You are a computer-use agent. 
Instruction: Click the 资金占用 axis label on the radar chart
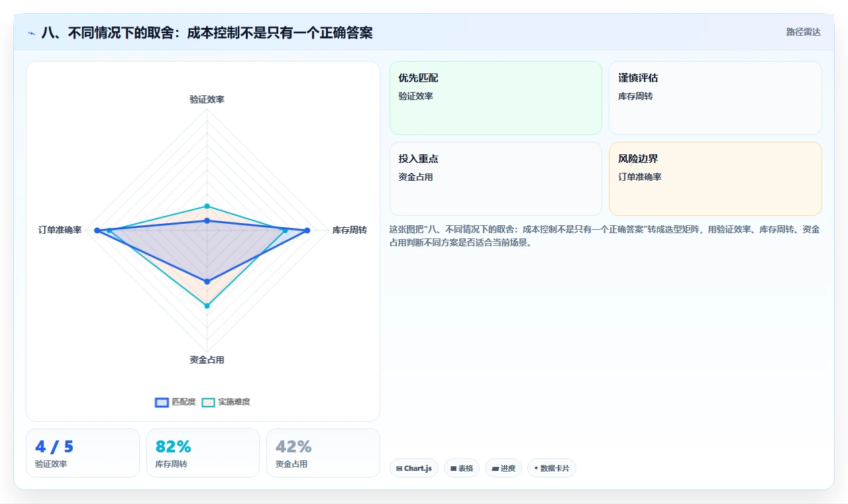207,360
